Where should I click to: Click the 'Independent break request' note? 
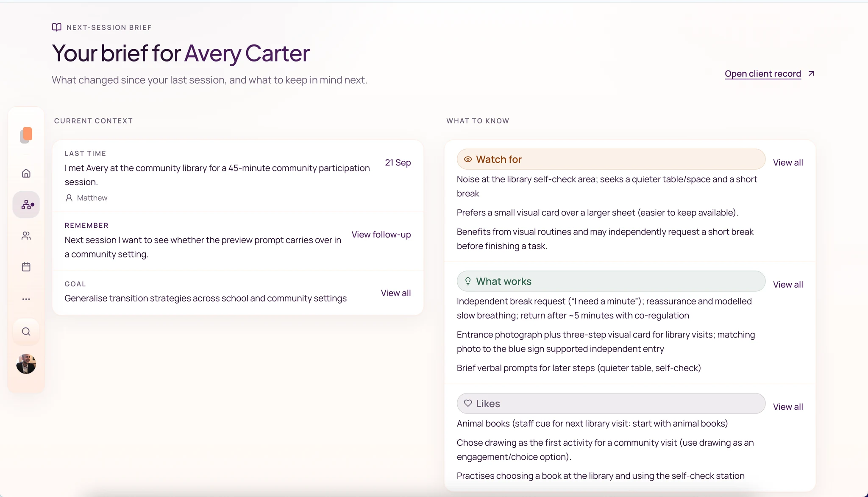[604, 308]
